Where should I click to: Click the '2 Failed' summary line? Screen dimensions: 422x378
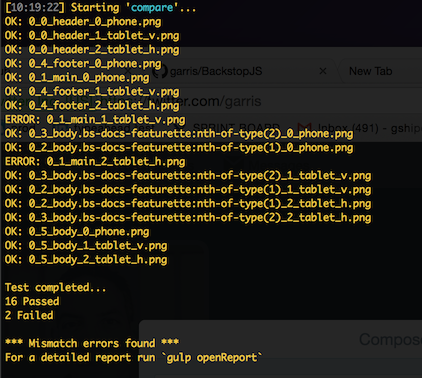[x=29, y=315]
